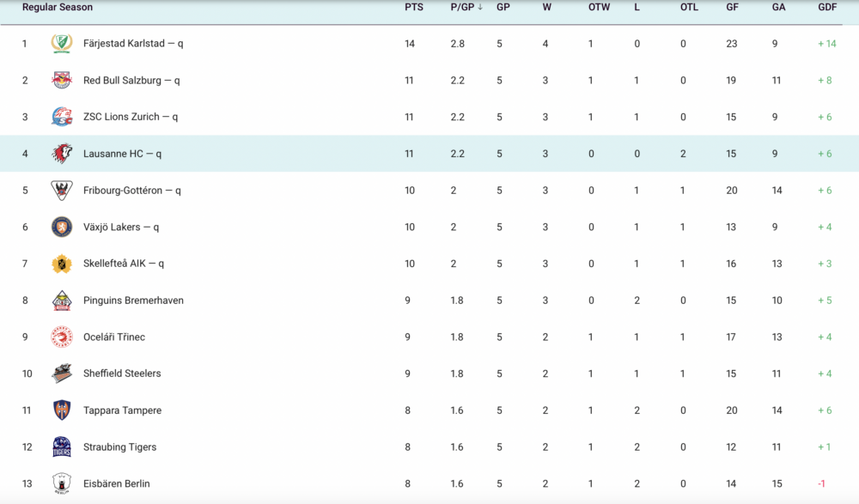Click the Regular Season table heading
The height and width of the screenshot is (504, 859).
tap(58, 7)
